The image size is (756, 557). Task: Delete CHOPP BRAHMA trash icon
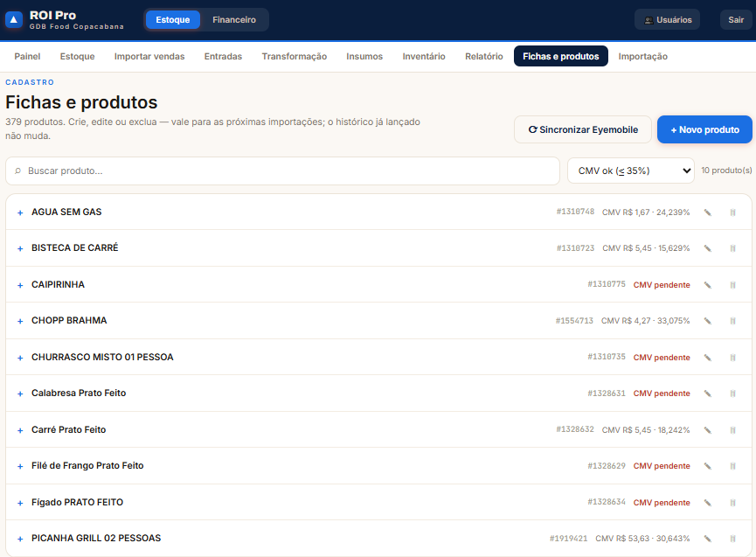(733, 321)
